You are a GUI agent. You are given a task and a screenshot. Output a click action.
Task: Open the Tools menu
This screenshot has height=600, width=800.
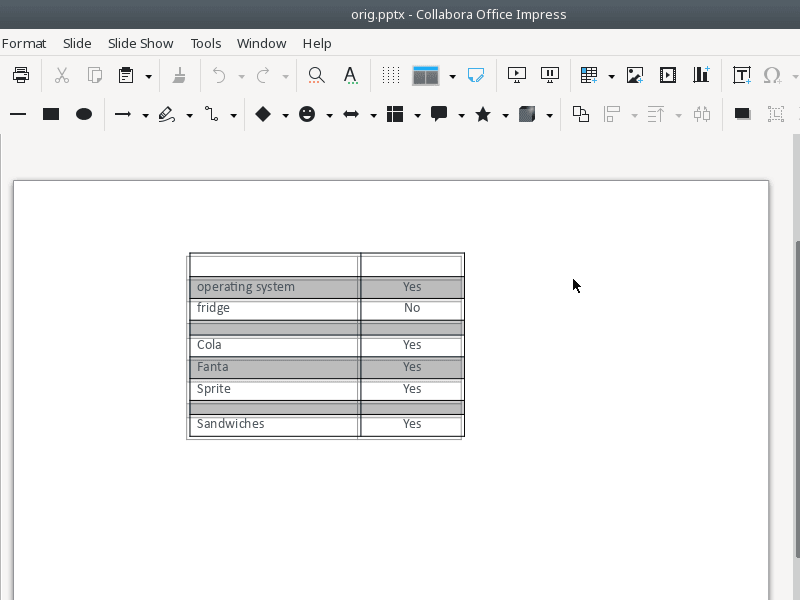coord(206,43)
